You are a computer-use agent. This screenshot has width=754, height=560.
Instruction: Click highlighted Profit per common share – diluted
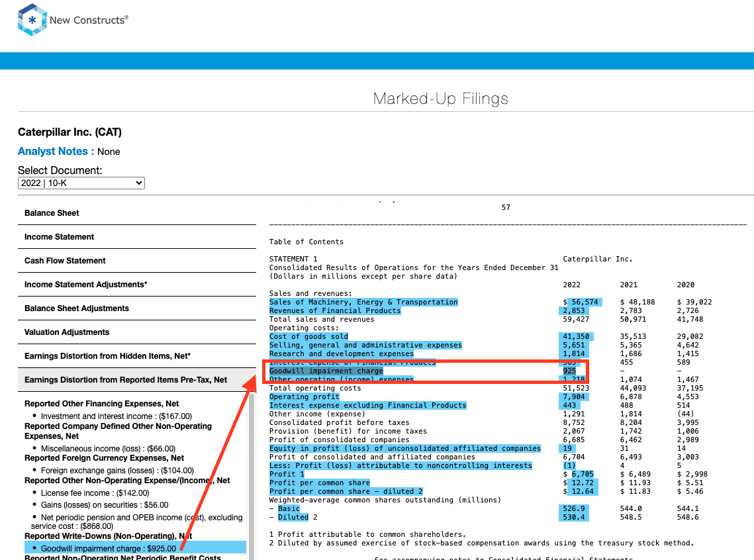click(346, 492)
